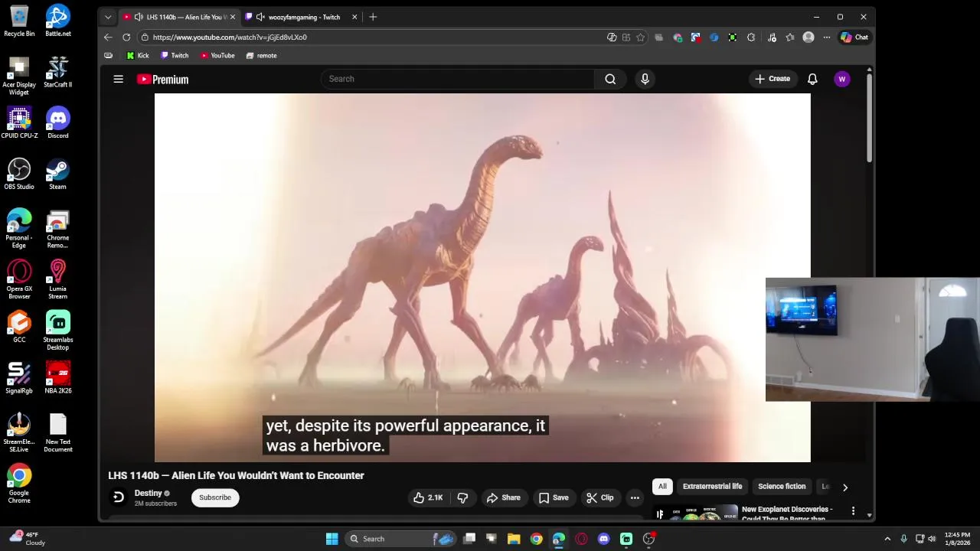Open the Windows Start menu
The height and width of the screenshot is (551, 980).
(332, 539)
